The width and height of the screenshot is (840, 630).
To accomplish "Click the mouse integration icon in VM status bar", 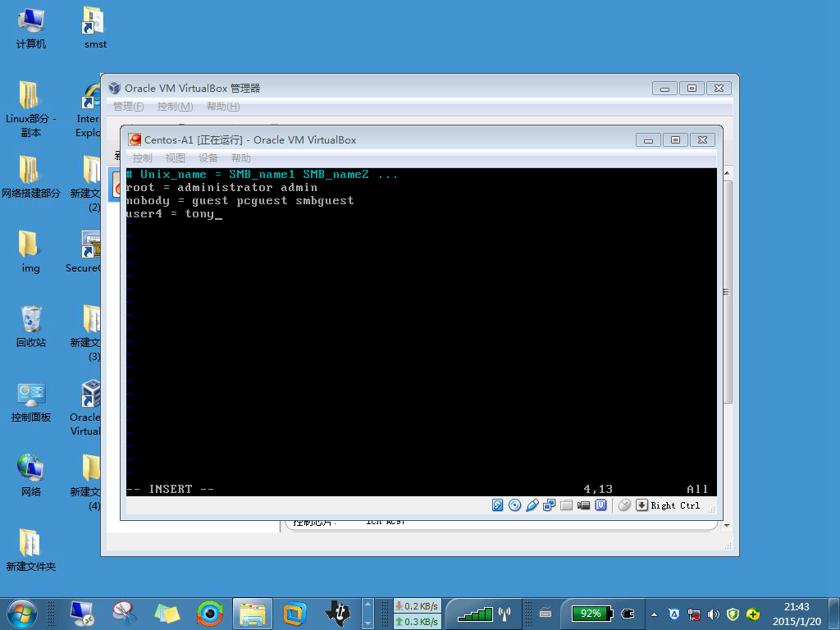I will pyautogui.click(x=624, y=505).
